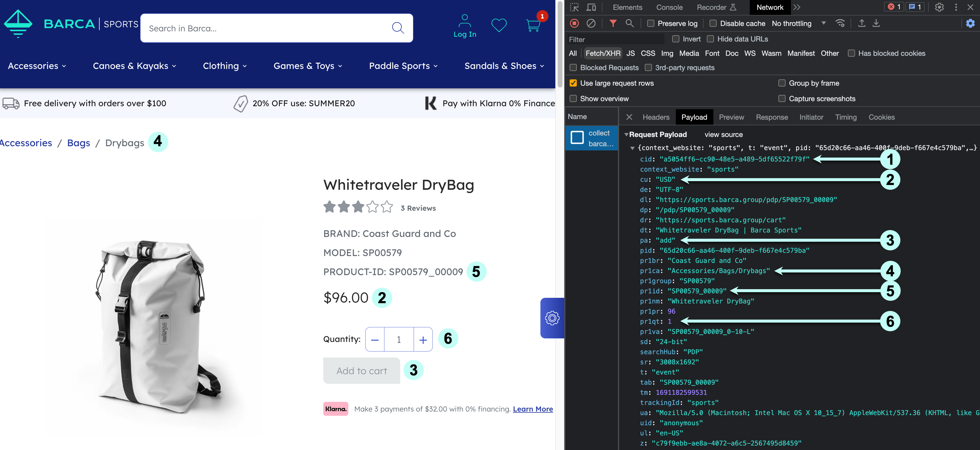Focus the Search in Barca field
Screen dimensions: 980x450
click(276, 28)
